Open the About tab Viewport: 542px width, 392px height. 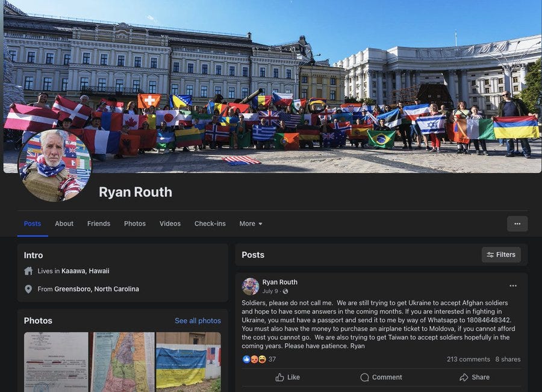click(64, 223)
